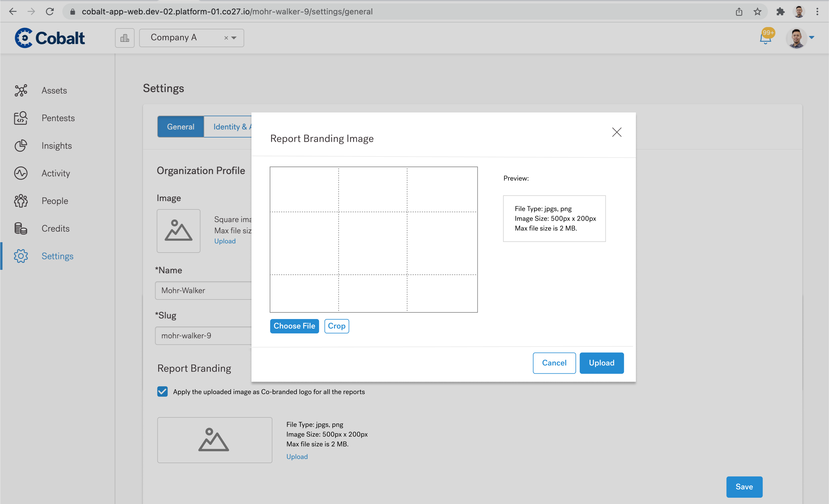Open the Credits coins icon
Screen dimensions: 829x504
[21, 228]
